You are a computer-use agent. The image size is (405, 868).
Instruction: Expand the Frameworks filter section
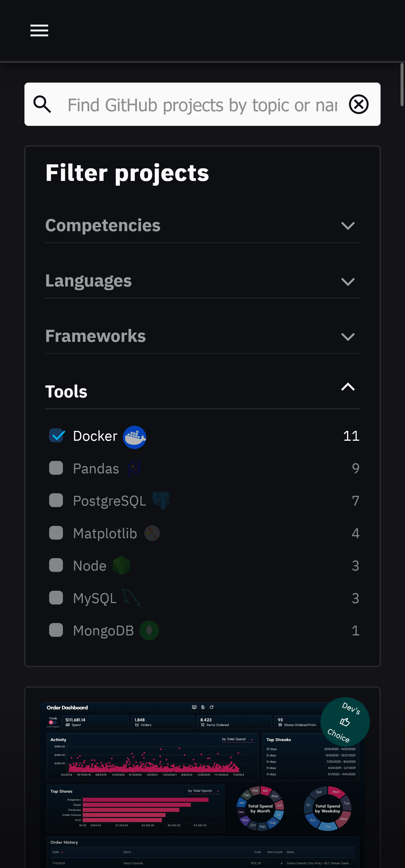coord(348,336)
